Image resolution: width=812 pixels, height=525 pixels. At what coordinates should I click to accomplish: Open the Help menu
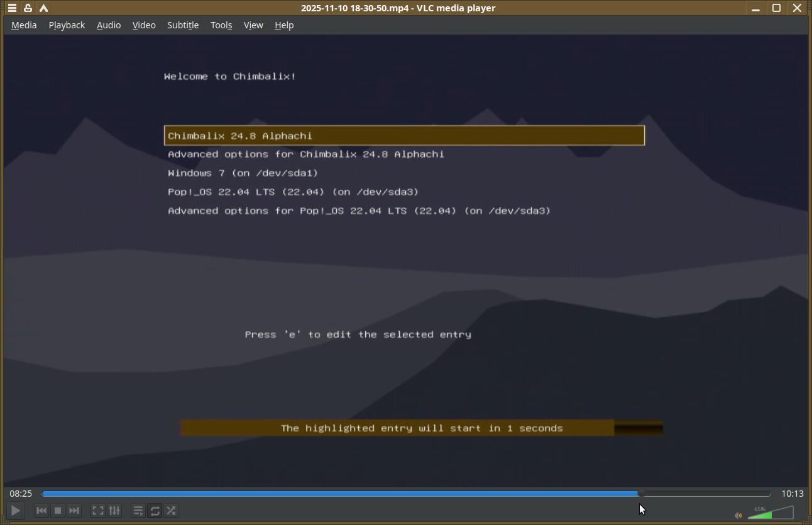tap(284, 25)
